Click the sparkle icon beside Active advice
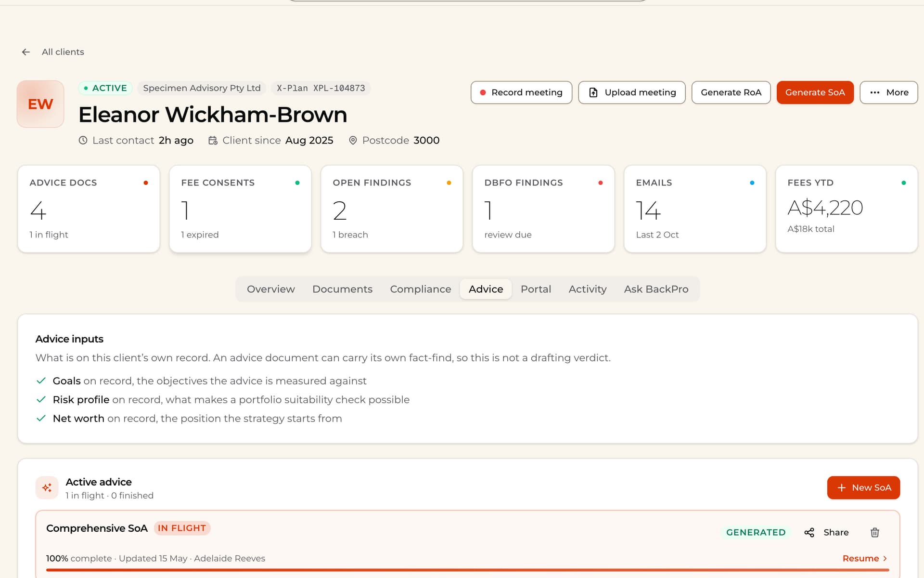Screen dimensions: 924x578 [x=47, y=488]
